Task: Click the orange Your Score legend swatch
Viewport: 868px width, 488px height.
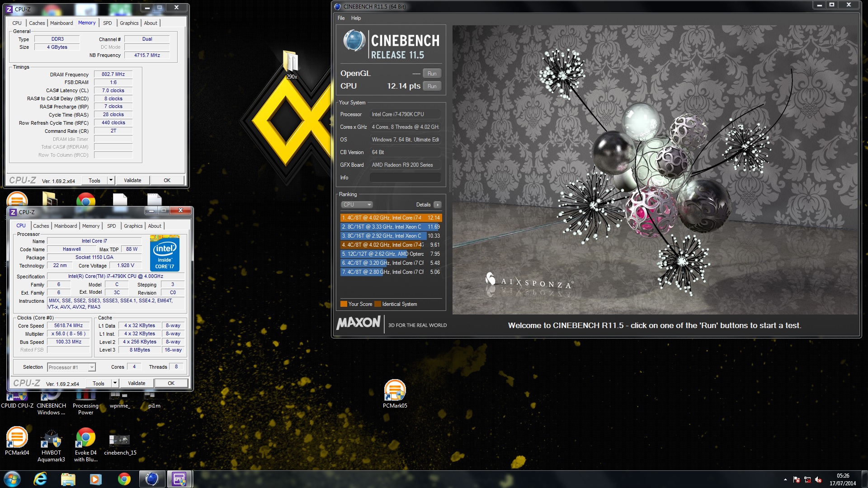Action: click(344, 304)
